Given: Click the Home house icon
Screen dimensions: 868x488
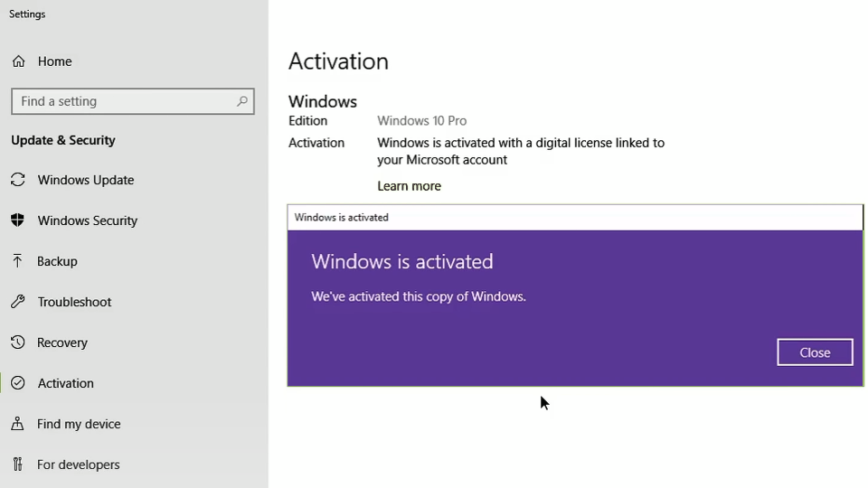Looking at the screenshot, I should (x=18, y=61).
